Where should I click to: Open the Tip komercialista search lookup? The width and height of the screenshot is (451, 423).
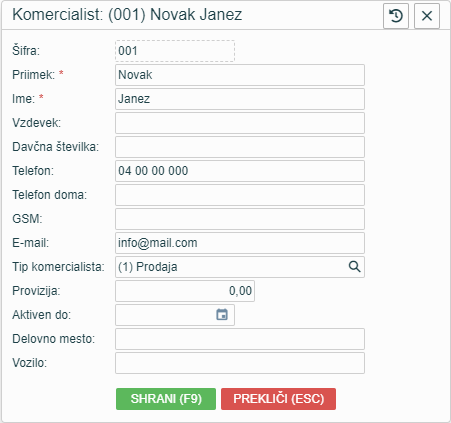click(354, 267)
